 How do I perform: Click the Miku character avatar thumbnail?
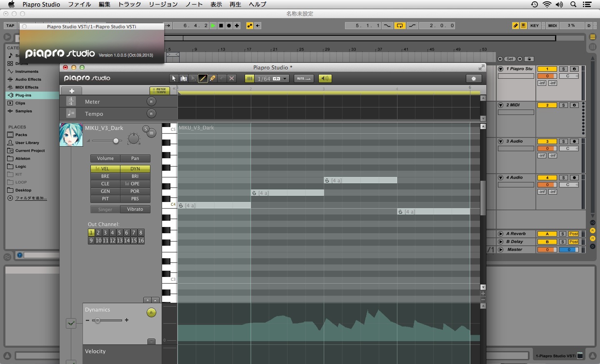coord(71,135)
